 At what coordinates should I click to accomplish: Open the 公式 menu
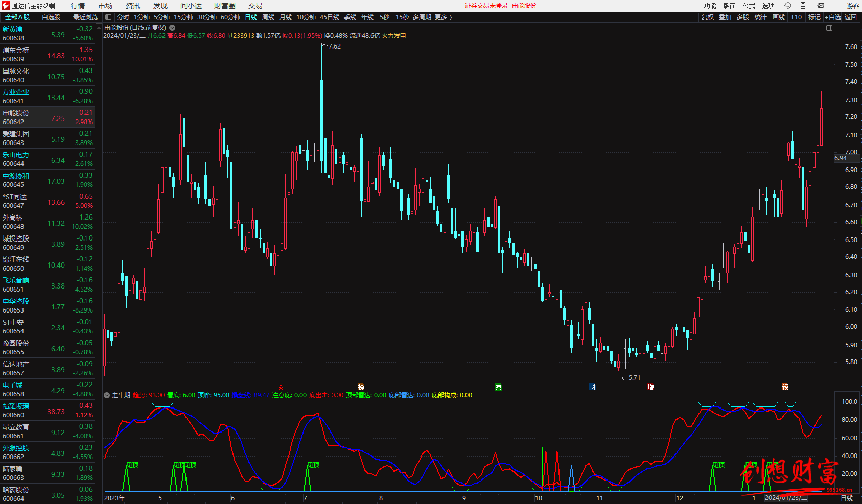(x=749, y=6)
